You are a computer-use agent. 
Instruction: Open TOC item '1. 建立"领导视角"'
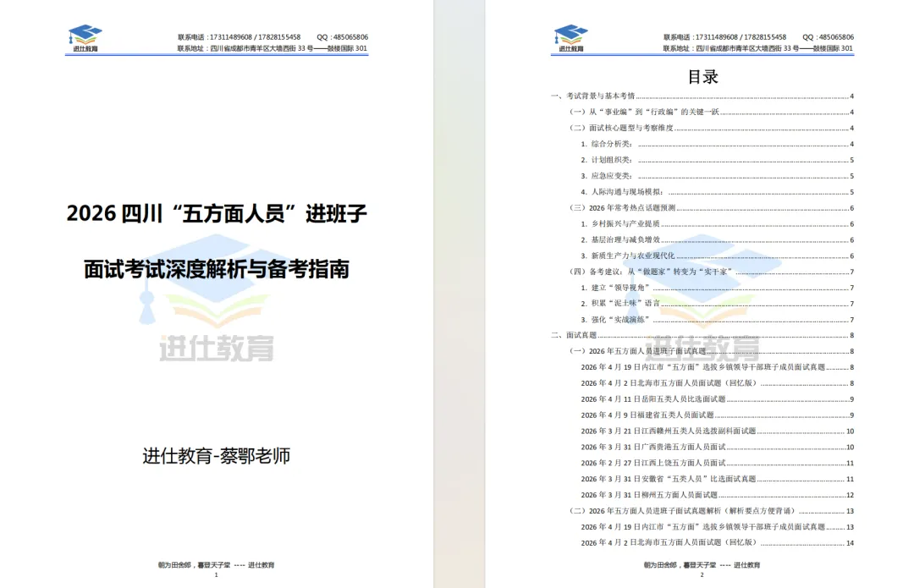(x=717, y=288)
